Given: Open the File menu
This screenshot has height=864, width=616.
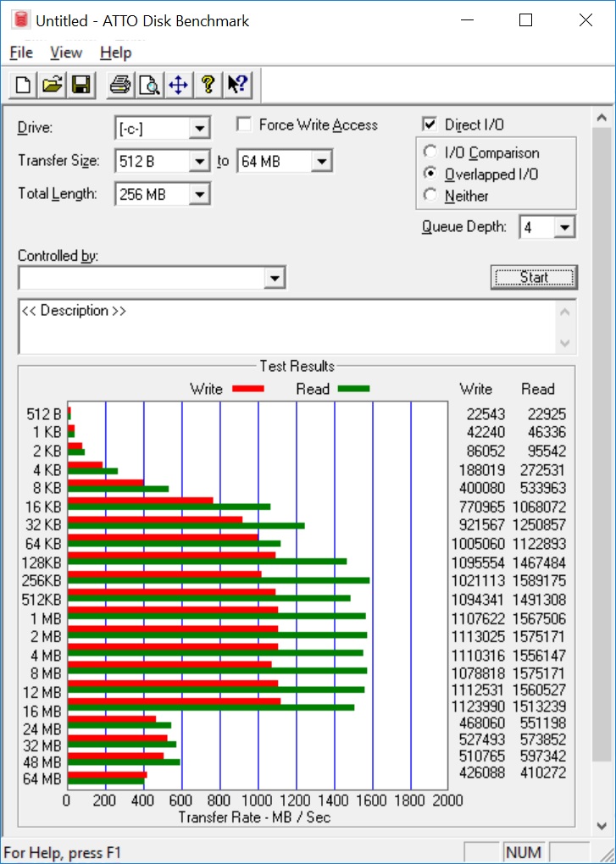Looking at the screenshot, I should 21,53.
